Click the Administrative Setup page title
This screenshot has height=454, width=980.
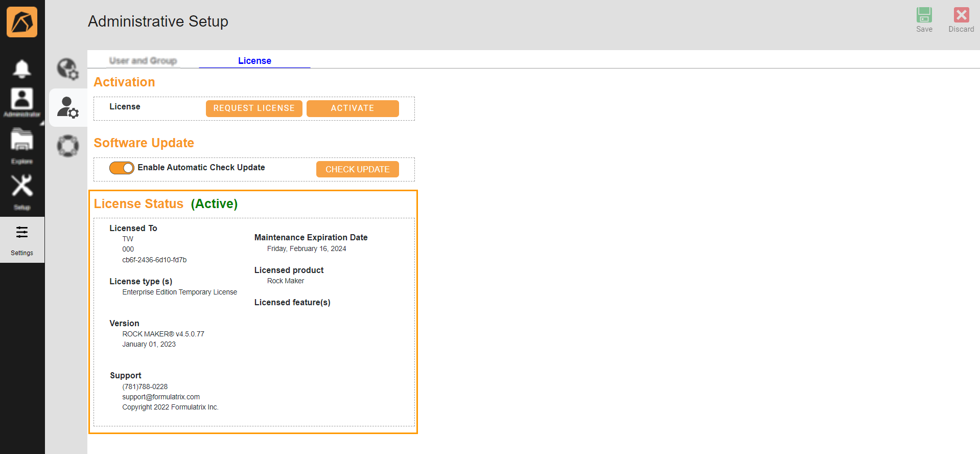click(158, 21)
